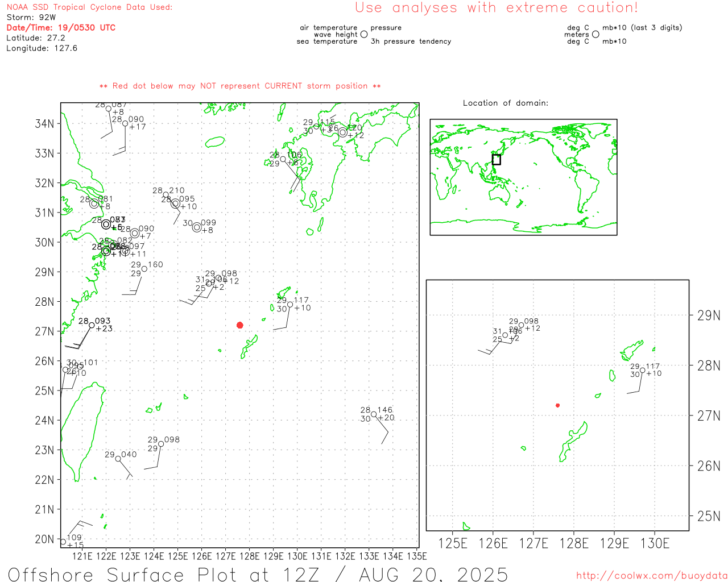Viewport: 728px width, 582px height.
Task: Click the '27N' latitude label on main map
Action: pos(45,331)
